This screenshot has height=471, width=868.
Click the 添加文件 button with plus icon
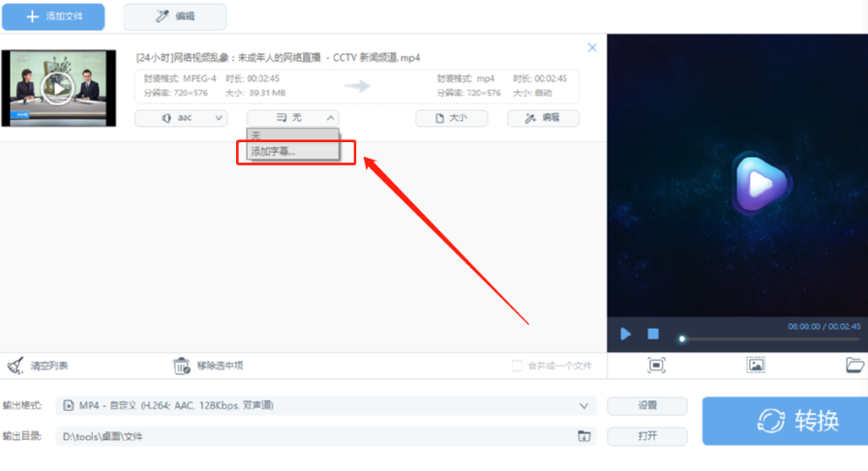tap(52, 16)
